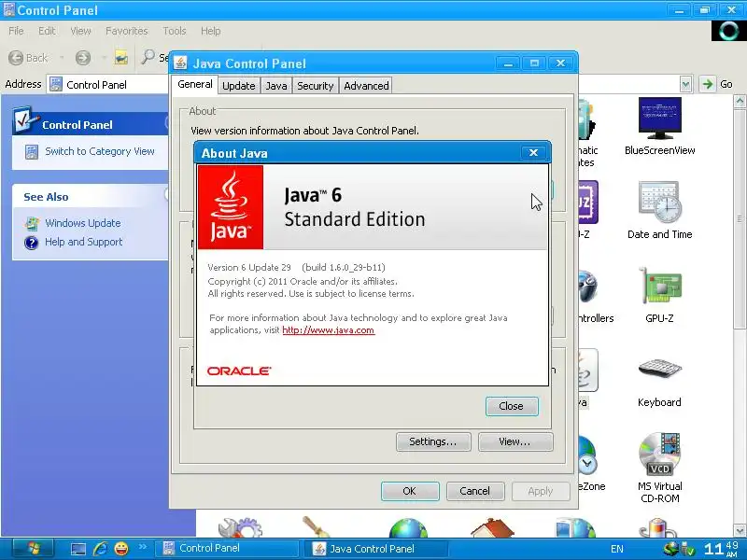
Task: Click the Settings... button
Action: pyautogui.click(x=433, y=441)
